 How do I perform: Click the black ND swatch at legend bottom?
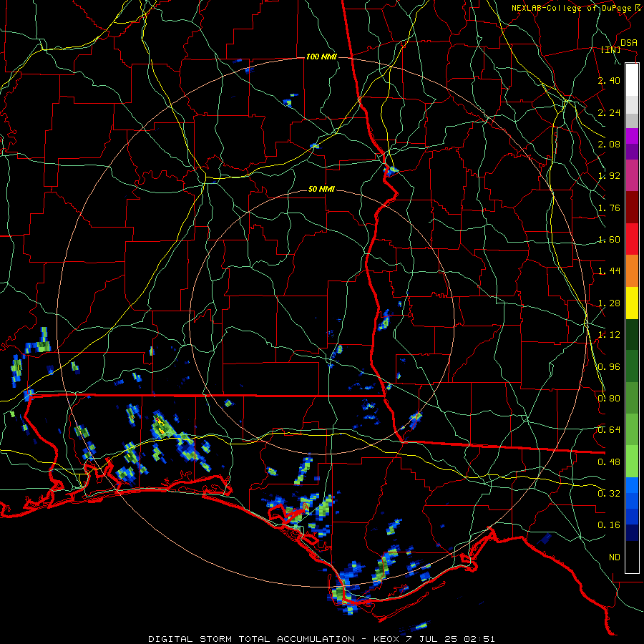point(632,557)
